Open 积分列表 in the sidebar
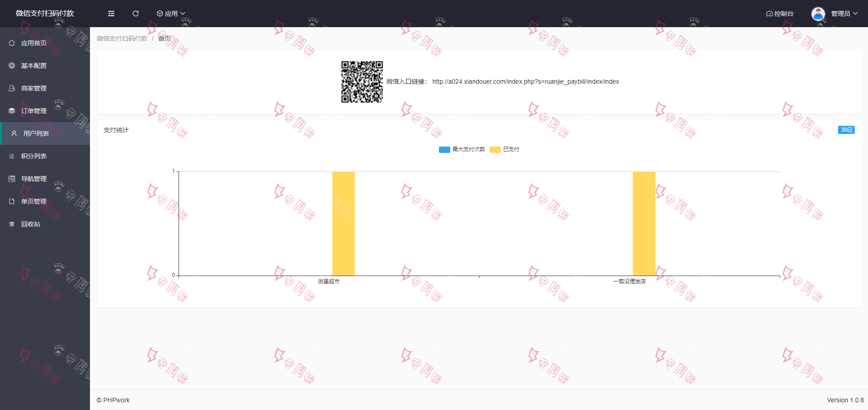Image resolution: width=868 pixels, height=410 pixels. [x=45, y=156]
